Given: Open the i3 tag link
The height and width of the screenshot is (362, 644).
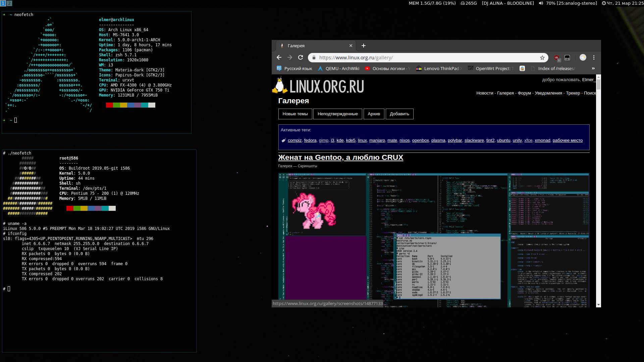Looking at the screenshot, I should 332,140.
